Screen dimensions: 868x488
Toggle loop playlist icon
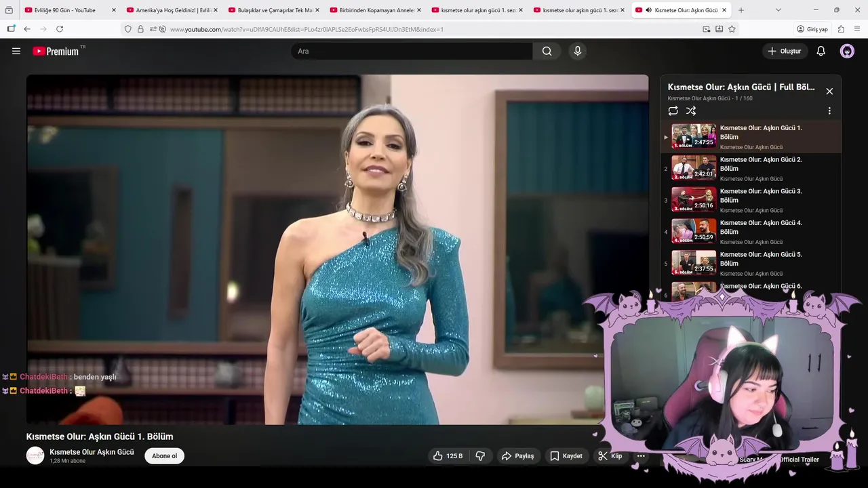pos(673,110)
